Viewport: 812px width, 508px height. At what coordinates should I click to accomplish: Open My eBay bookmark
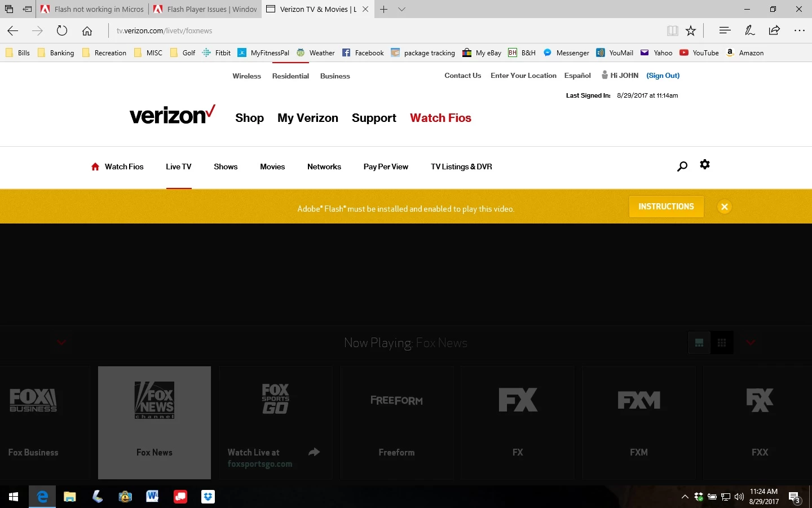(x=482, y=53)
